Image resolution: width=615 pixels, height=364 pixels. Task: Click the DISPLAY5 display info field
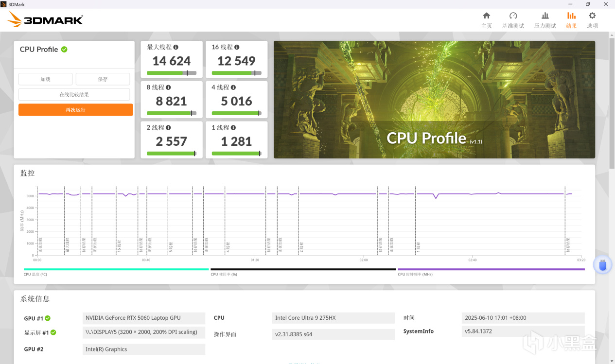(x=144, y=332)
